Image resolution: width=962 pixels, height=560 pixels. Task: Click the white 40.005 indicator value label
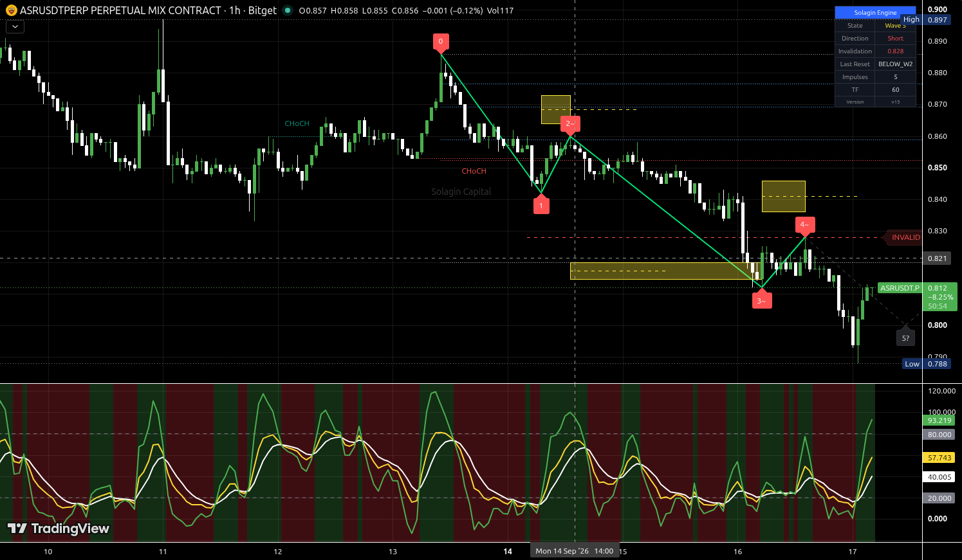pos(939,477)
